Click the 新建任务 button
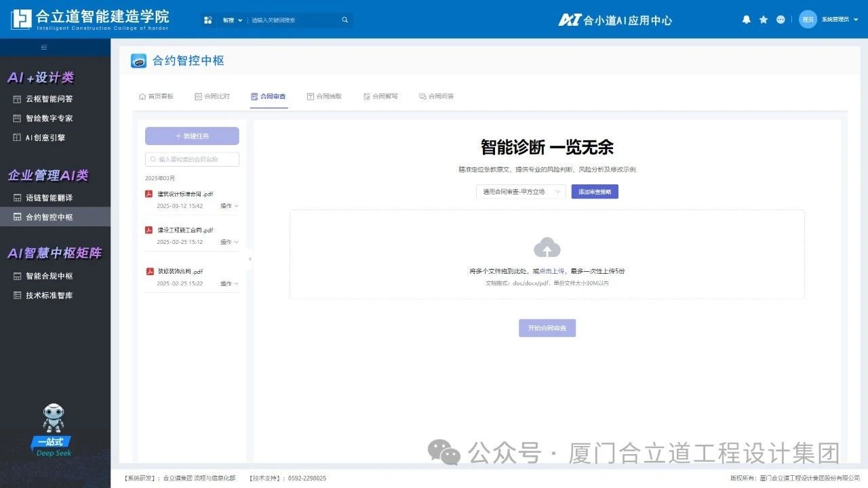This screenshot has width=868, height=488. coord(192,136)
